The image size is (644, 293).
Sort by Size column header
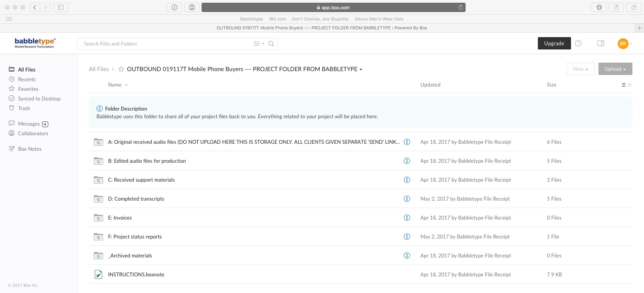[551, 85]
